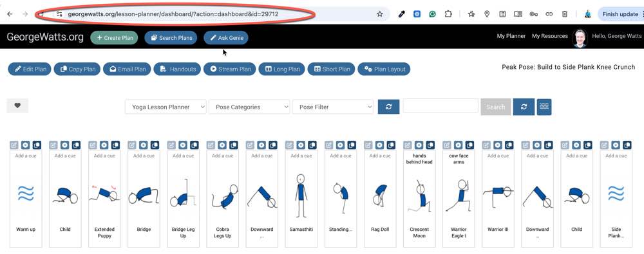Click the address bar URL

coord(173,14)
